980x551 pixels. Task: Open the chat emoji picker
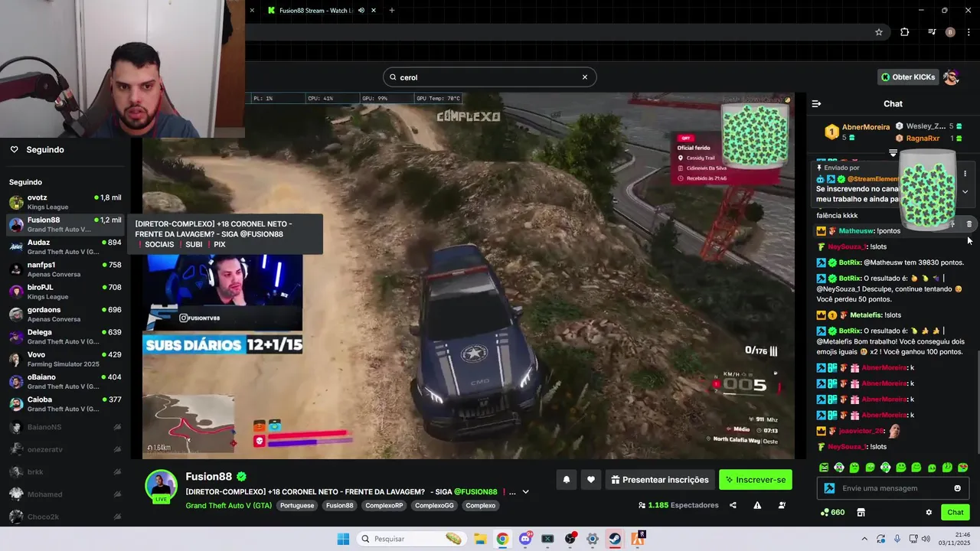click(957, 488)
